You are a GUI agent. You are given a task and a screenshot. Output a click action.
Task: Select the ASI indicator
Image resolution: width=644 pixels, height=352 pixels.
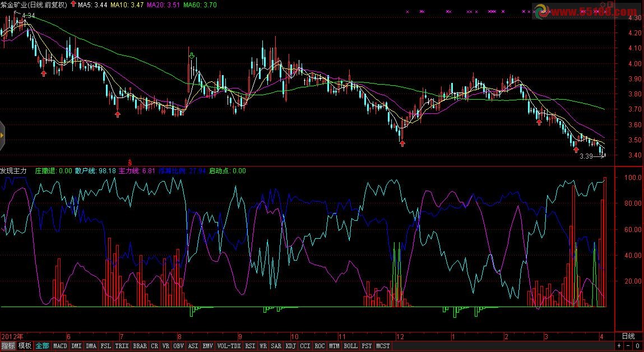click(x=193, y=346)
